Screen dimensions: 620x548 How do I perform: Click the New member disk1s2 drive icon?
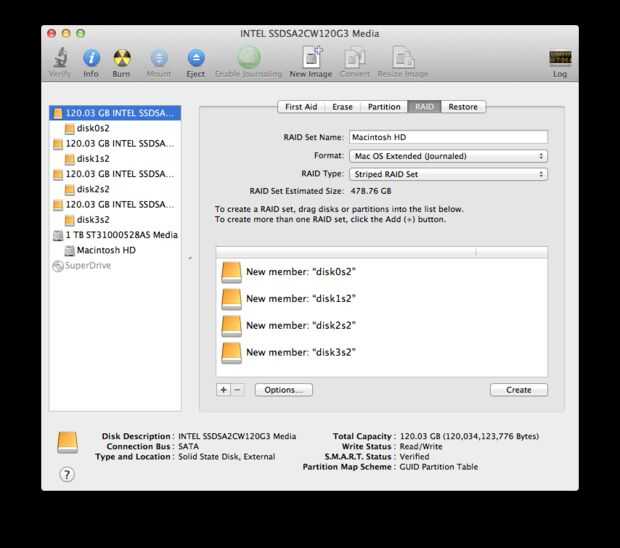[231, 299]
